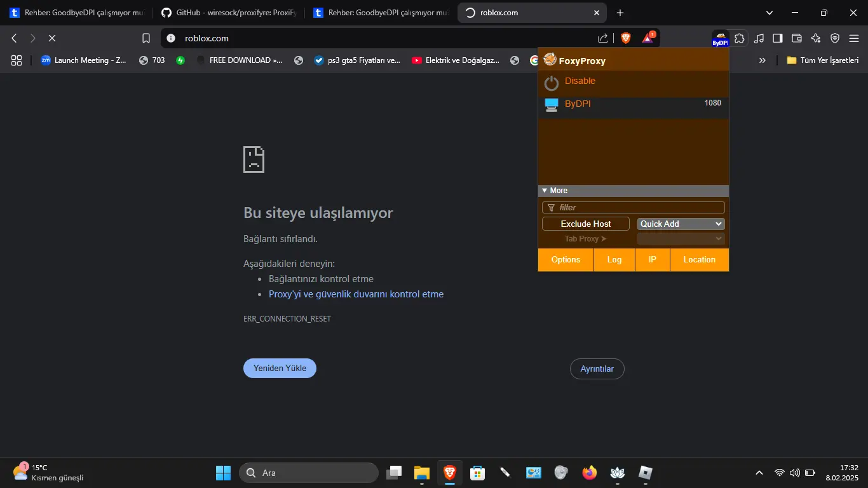
Task: Switch to the GitHub wiresock/proxifyre tab
Action: [x=229, y=13]
